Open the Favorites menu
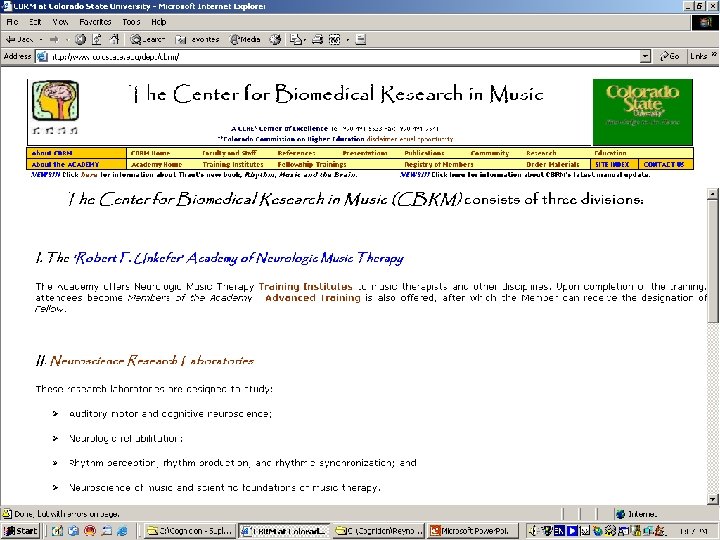This screenshot has height=540, width=720. [x=95, y=22]
